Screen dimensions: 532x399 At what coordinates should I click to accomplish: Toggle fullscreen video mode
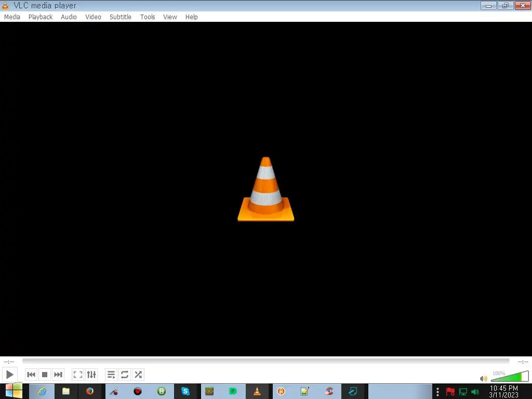[78, 375]
